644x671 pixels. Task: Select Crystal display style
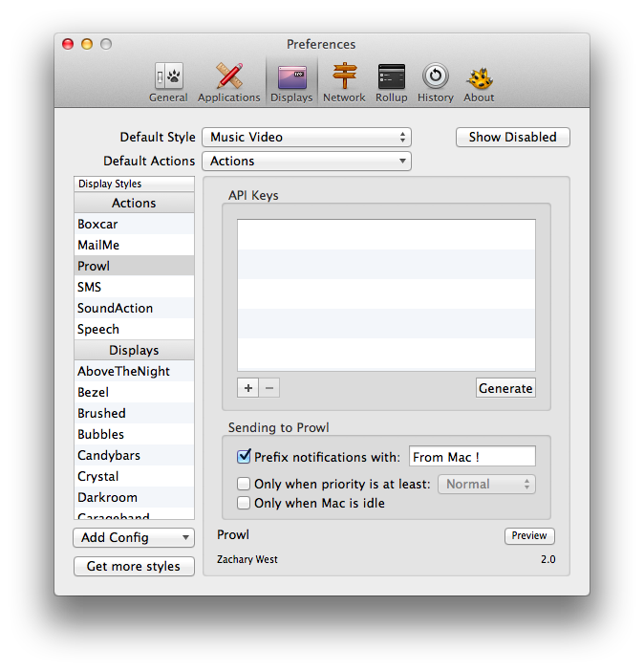(134, 476)
